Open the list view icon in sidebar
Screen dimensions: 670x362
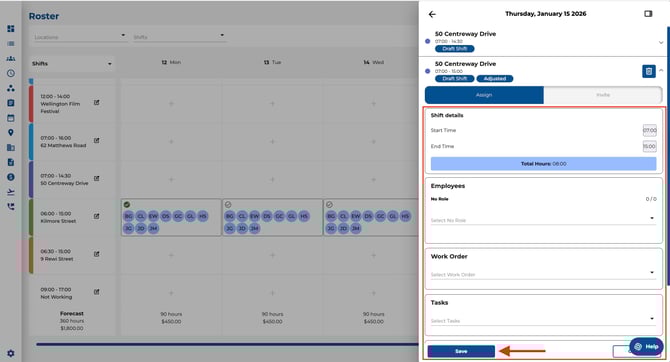(x=11, y=44)
